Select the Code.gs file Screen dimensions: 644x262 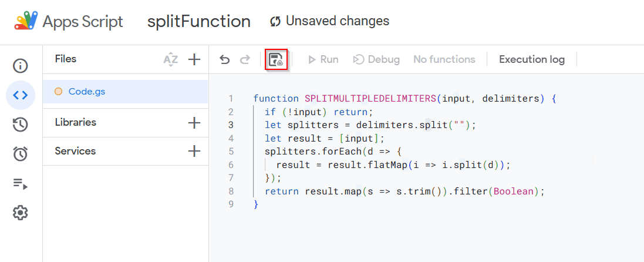[125, 92]
